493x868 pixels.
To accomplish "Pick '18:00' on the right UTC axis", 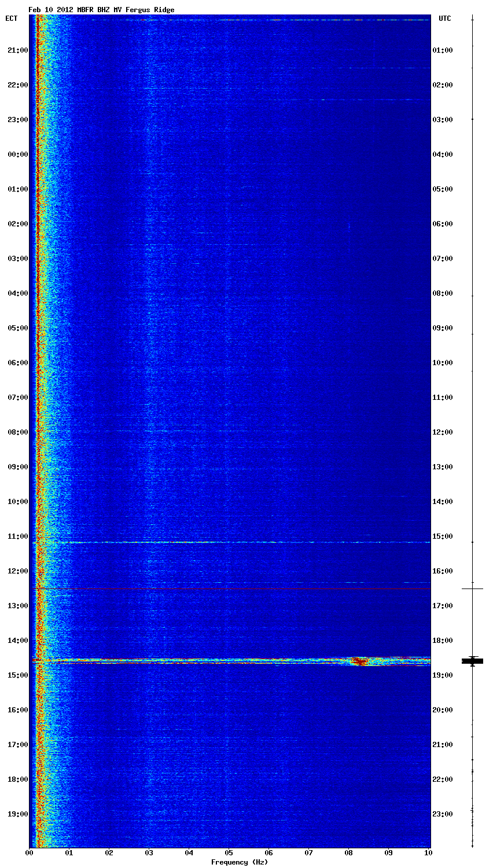I will 443,641.
